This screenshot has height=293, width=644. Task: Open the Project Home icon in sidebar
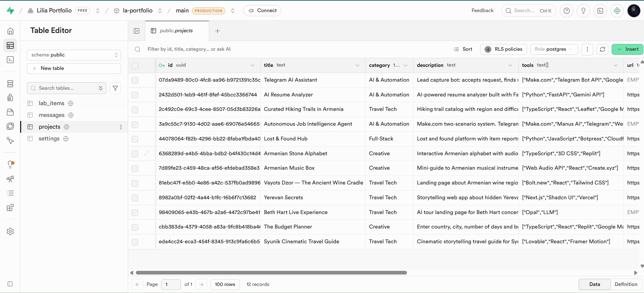(10, 31)
